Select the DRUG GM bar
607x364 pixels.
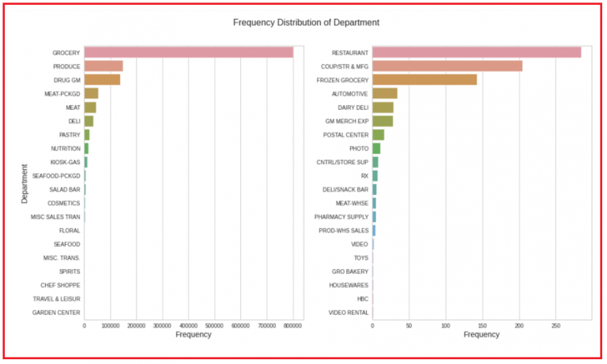102,80
